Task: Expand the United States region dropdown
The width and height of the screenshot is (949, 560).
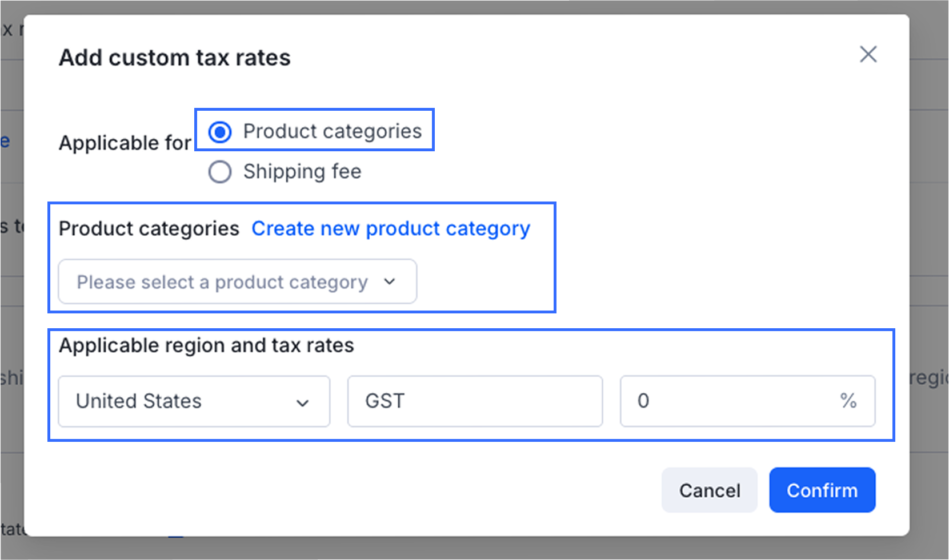Action: pyautogui.click(x=194, y=401)
